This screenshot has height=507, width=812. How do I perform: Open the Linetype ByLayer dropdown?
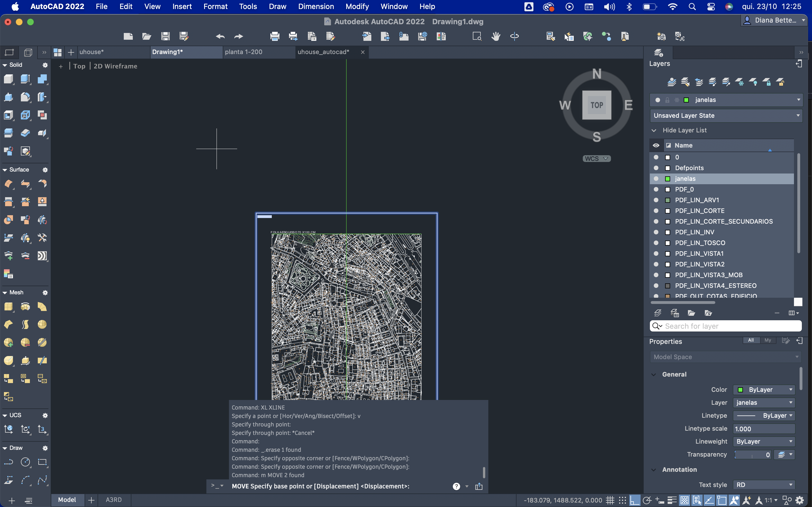click(764, 415)
